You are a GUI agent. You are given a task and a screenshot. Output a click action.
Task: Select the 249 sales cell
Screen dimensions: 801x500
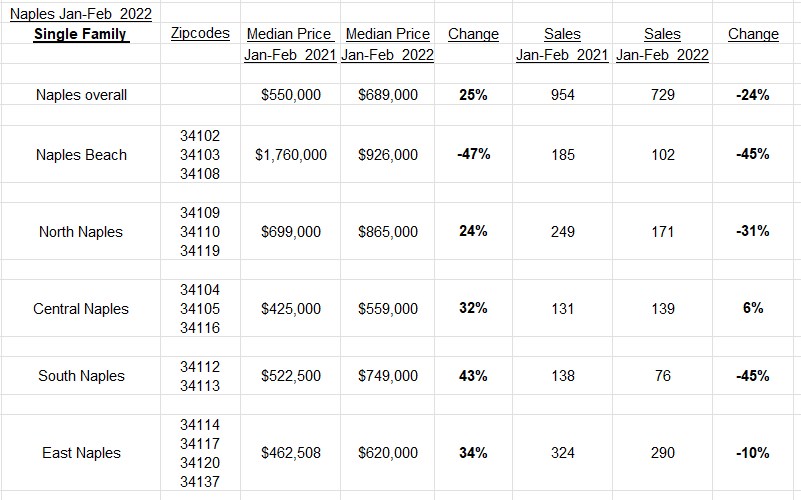[562, 232]
